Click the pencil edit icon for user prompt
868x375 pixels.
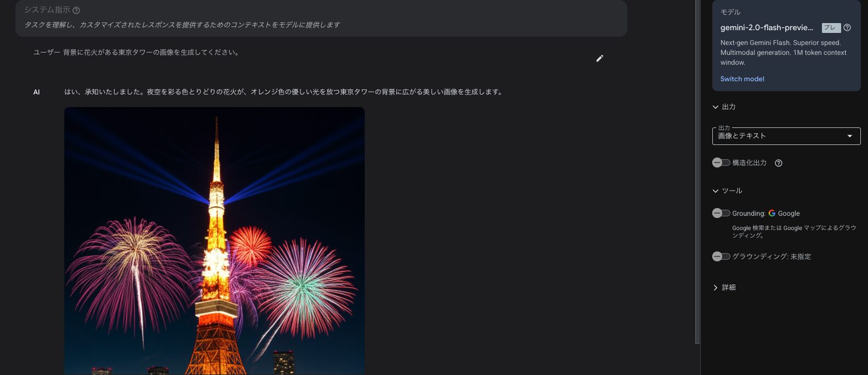point(599,58)
